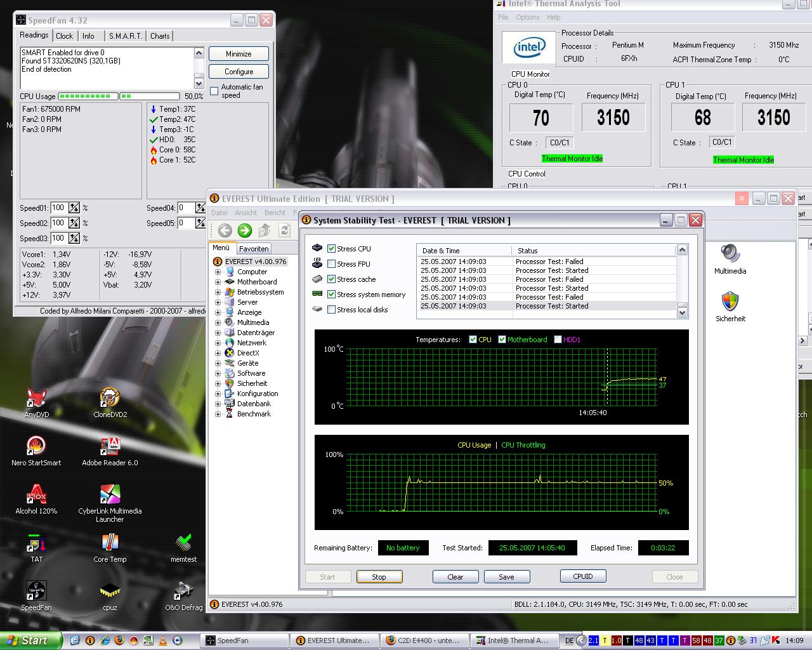Image resolution: width=812 pixels, height=650 pixels.
Task: Switch to the Clock tab in SpeedFan
Action: click(64, 36)
